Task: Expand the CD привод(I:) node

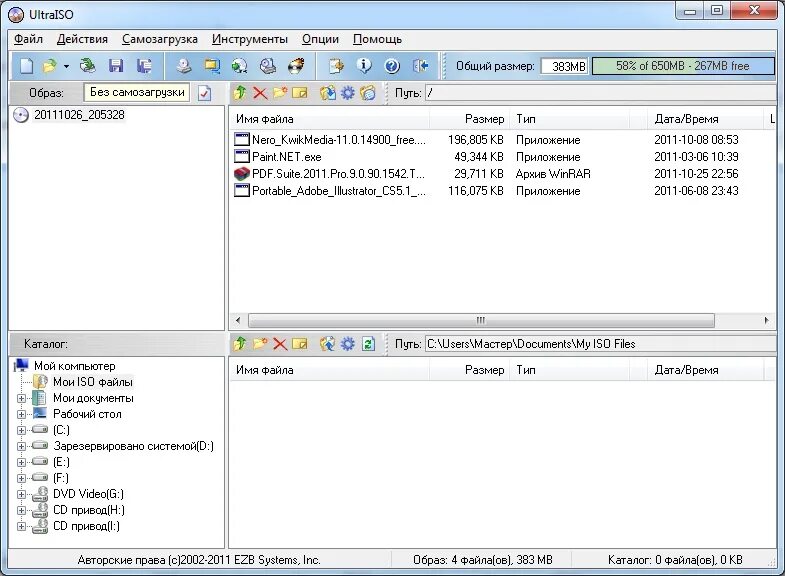Action: (x=21, y=526)
